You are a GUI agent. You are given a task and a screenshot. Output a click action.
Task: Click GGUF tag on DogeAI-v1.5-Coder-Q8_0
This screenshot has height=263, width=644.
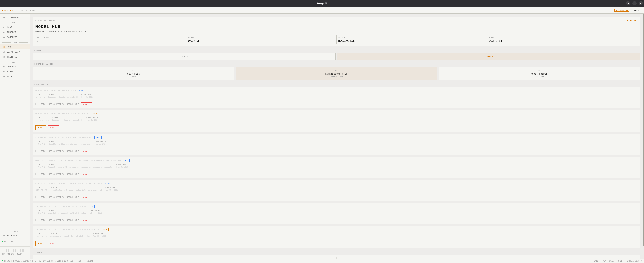tap(105, 230)
